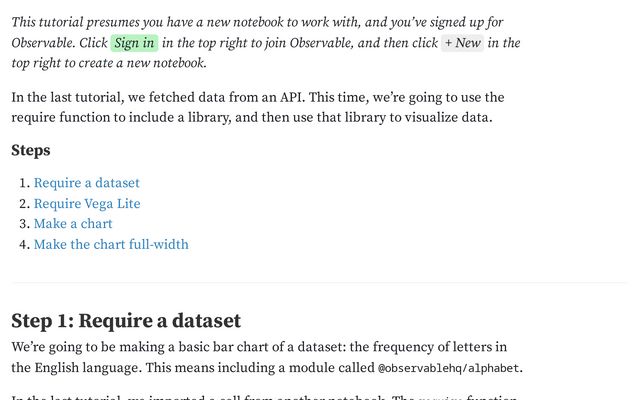Click list number 4 beside full-width item
The image size is (640, 400).
coord(24,244)
